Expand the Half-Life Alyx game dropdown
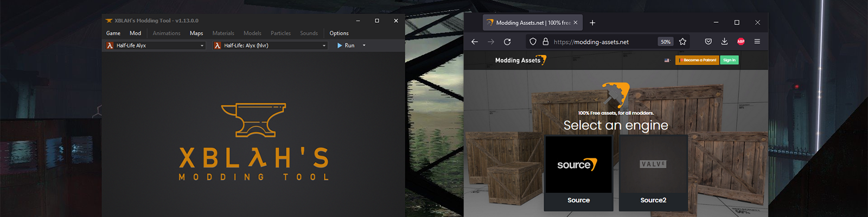 [x=202, y=46]
